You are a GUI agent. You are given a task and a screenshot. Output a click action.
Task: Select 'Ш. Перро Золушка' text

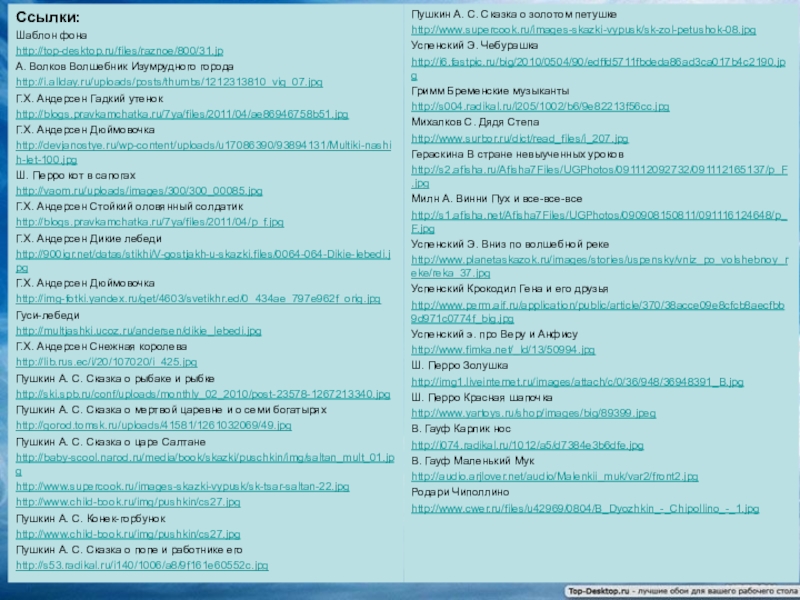(x=459, y=366)
